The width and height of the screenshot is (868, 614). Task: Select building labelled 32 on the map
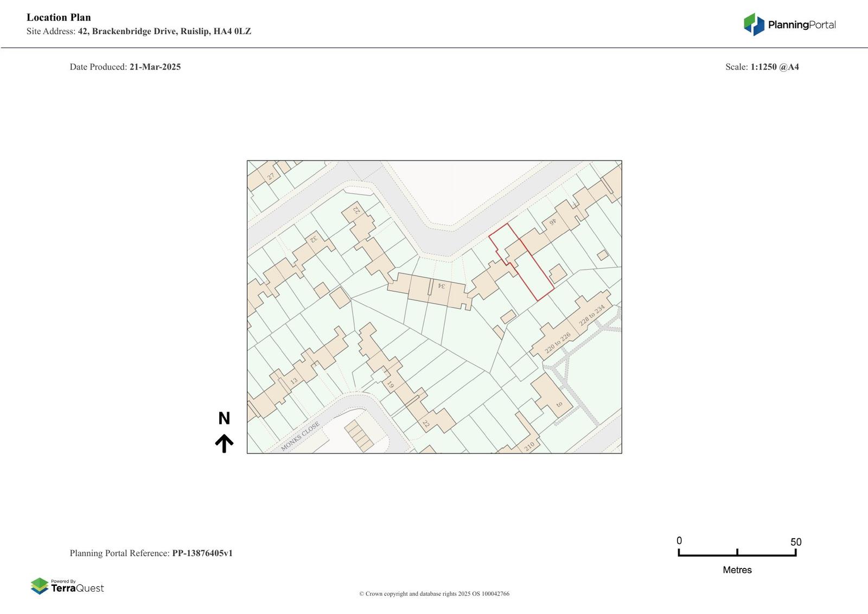313,238
